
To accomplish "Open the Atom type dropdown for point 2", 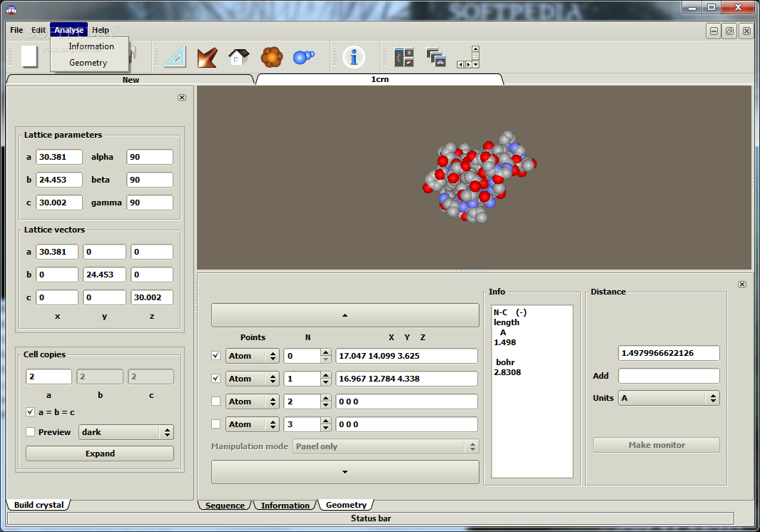I will coord(252,401).
